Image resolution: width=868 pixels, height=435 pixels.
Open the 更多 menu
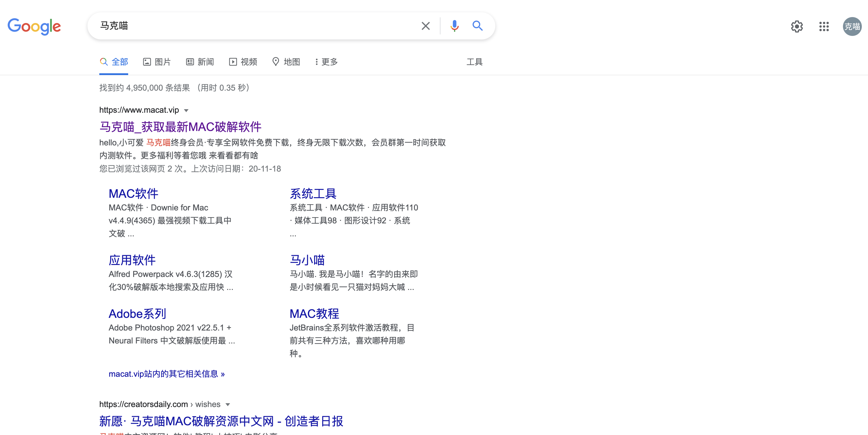[x=326, y=62]
